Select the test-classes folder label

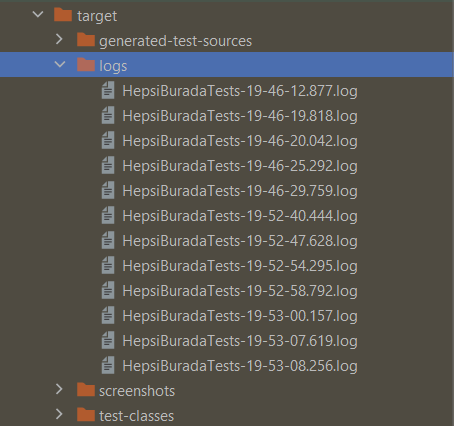click(136, 416)
